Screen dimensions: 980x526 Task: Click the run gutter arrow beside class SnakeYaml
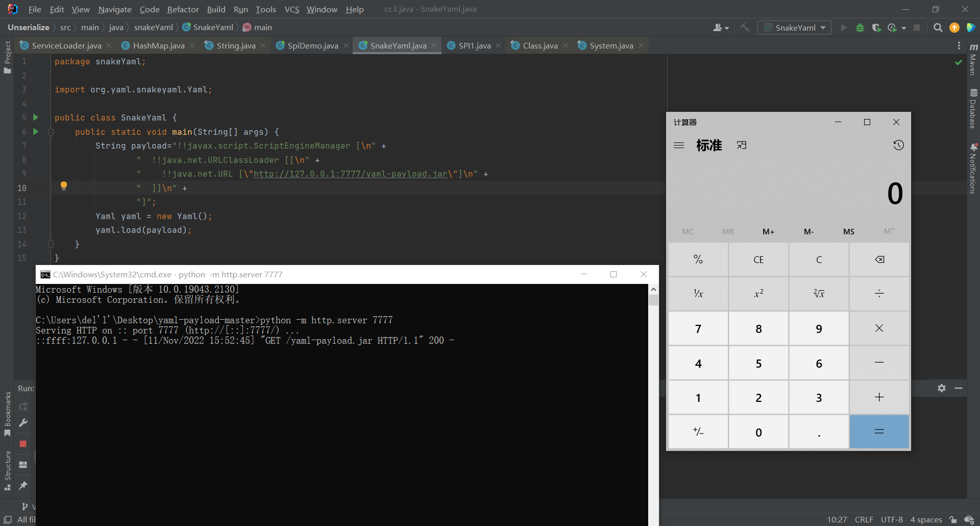36,117
